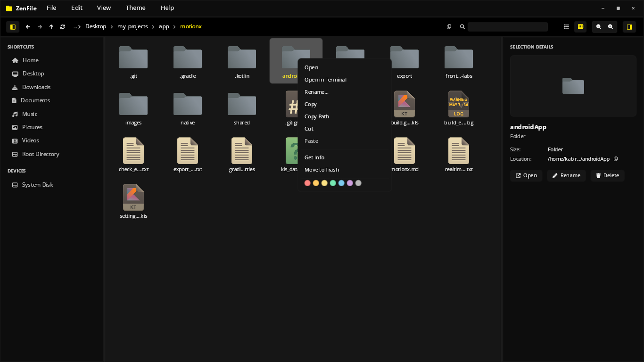Choose Rename... in the context menu
644x362 pixels.
point(345,92)
